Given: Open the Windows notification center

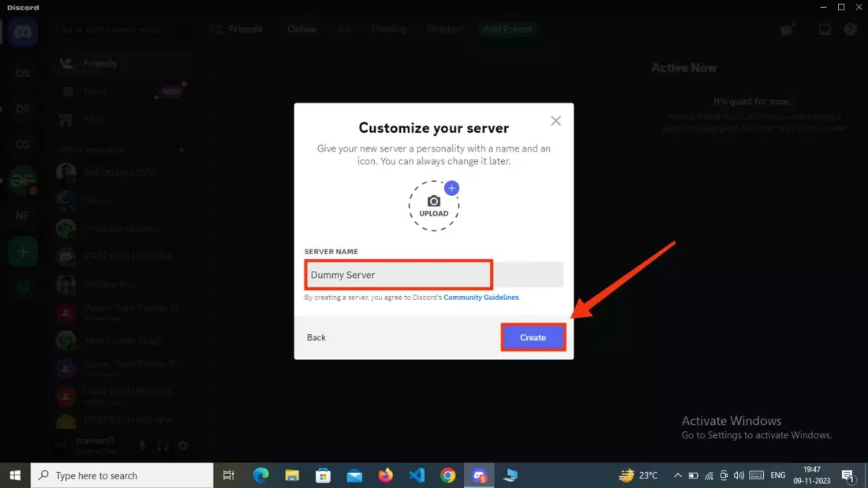Looking at the screenshot, I should (847, 475).
